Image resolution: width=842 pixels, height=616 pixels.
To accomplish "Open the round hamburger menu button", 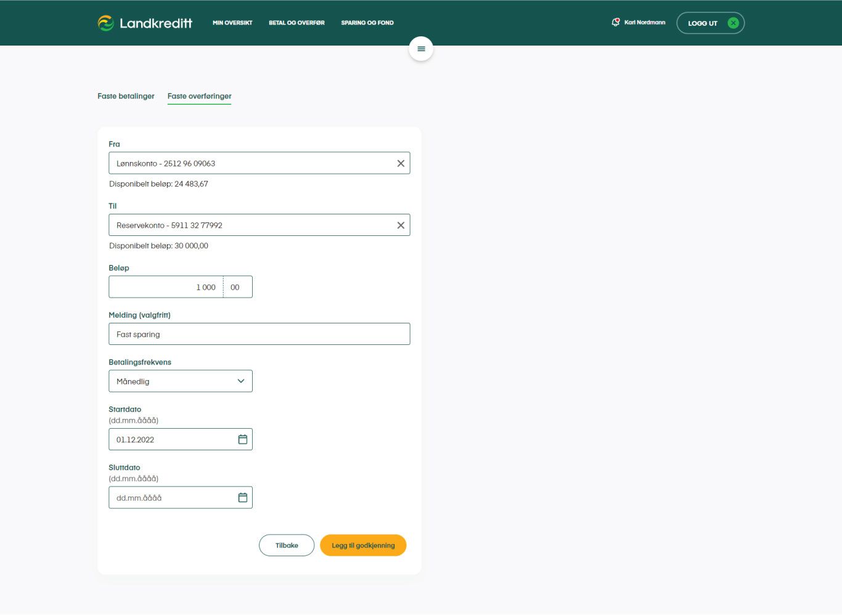I will (421, 49).
